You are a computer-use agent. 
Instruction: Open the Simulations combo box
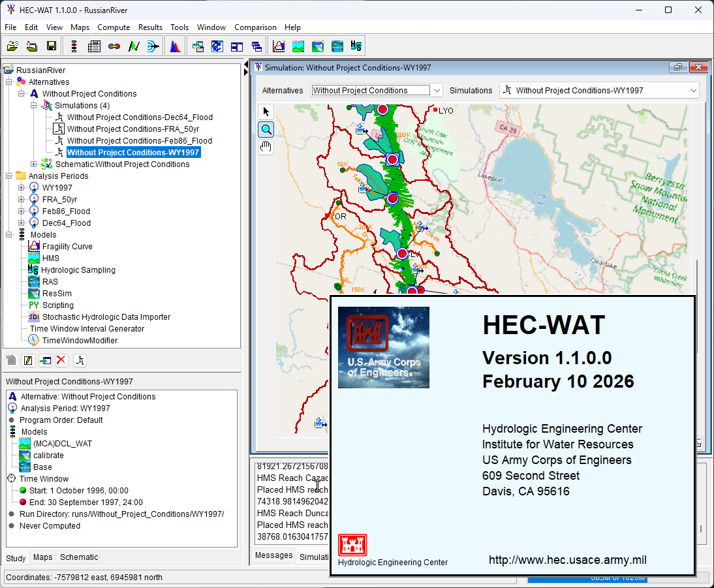coord(599,90)
